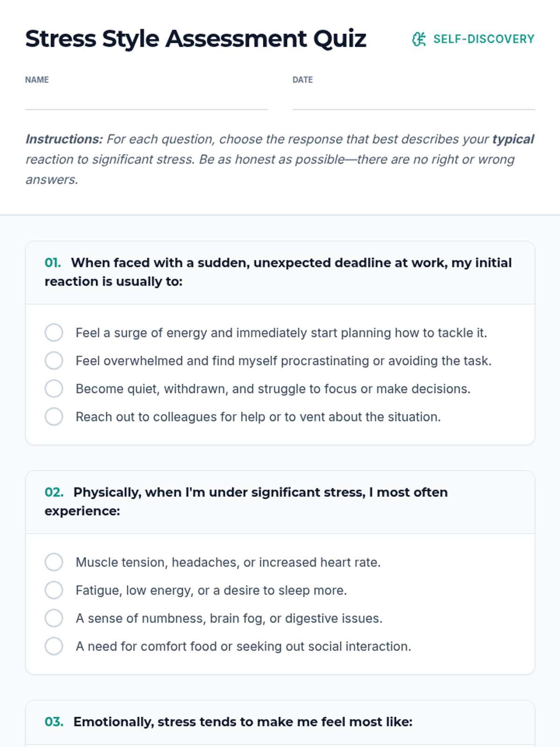This screenshot has width=560, height=747.
Task: Select 'Feel overwhelmed' procrastinating option
Action: (54, 361)
